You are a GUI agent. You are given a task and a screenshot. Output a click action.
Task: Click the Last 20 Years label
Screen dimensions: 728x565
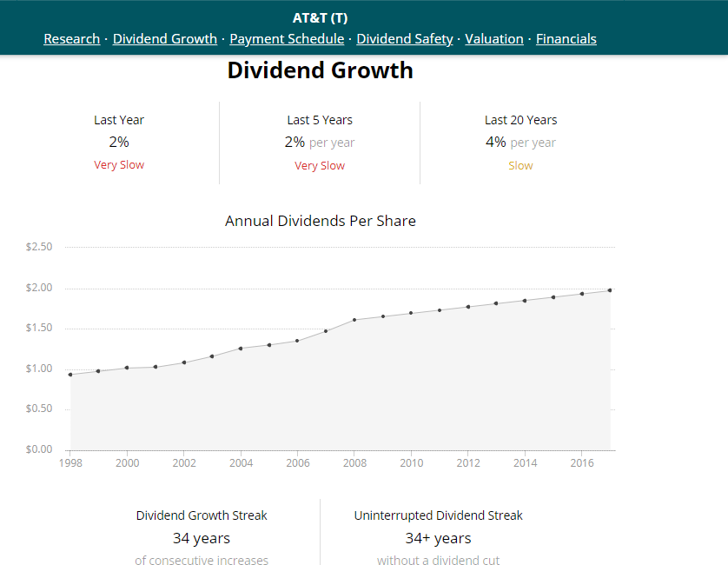pyautogui.click(x=520, y=120)
